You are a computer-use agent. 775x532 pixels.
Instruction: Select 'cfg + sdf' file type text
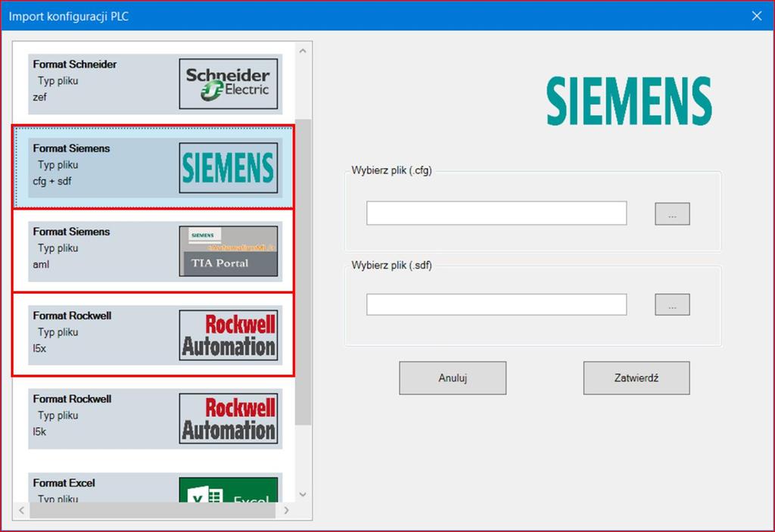[52, 181]
